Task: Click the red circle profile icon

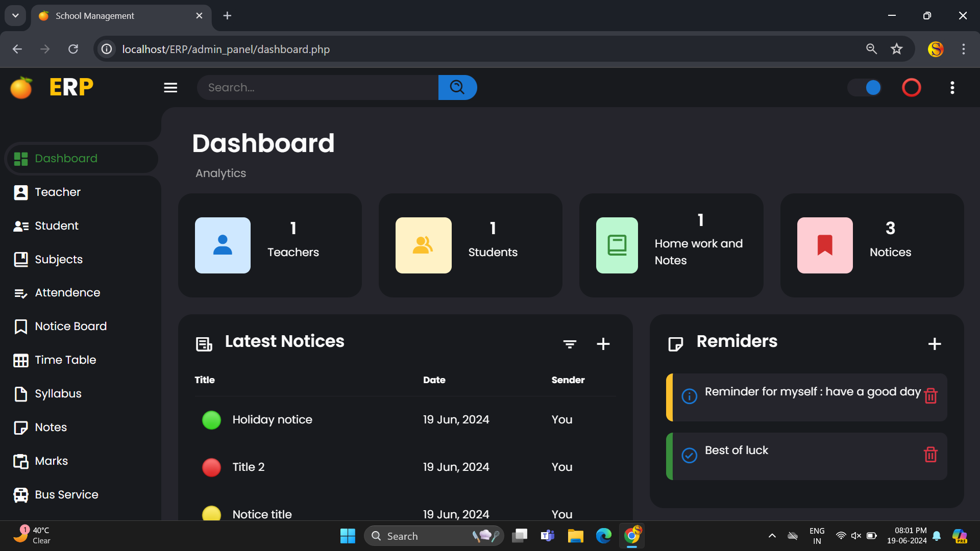Action: [x=911, y=88]
